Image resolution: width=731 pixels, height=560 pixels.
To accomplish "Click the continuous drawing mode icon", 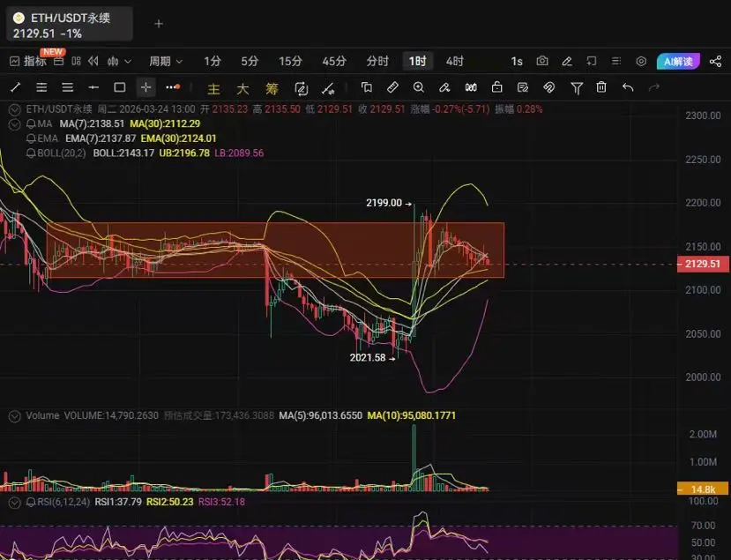I will tap(302, 88).
